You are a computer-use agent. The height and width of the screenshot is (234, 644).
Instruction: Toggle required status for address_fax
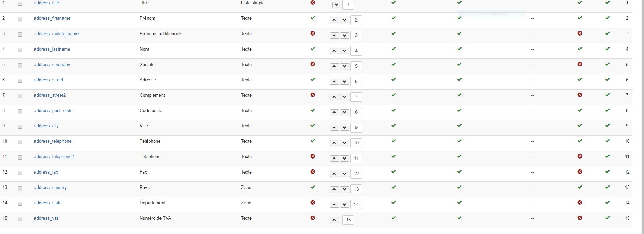coord(313,172)
